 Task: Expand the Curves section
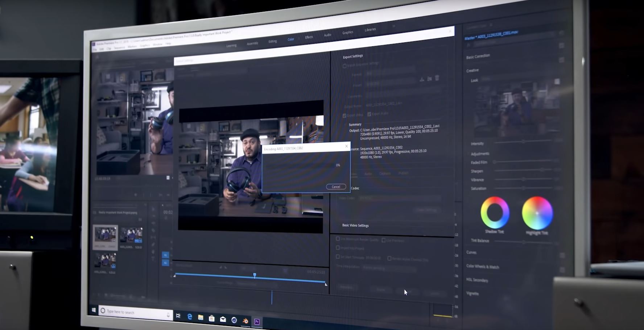(x=471, y=252)
